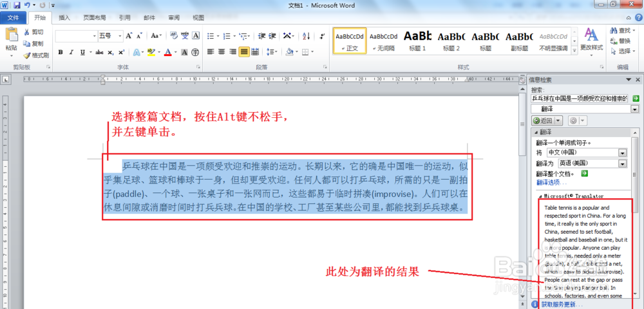Open the 翻译 service dropdown in the Research pane
644x309 pixels.
tap(634, 109)
